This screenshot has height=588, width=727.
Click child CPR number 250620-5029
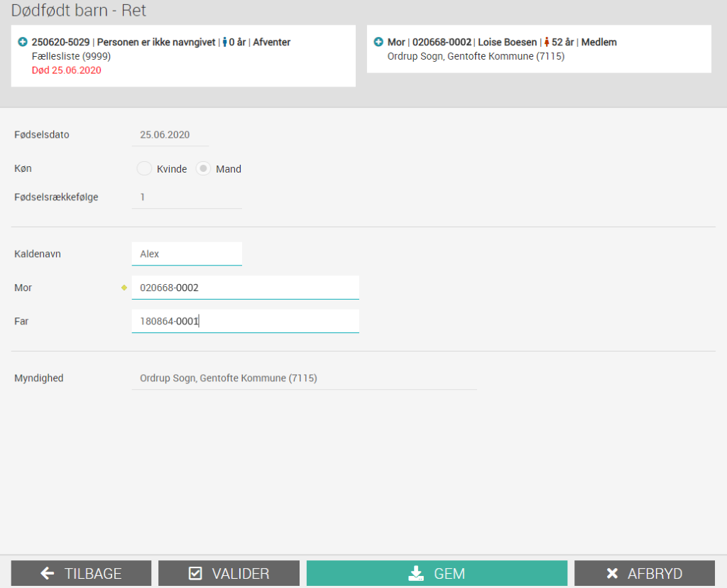pyautogui.click(x=61, y=42)
